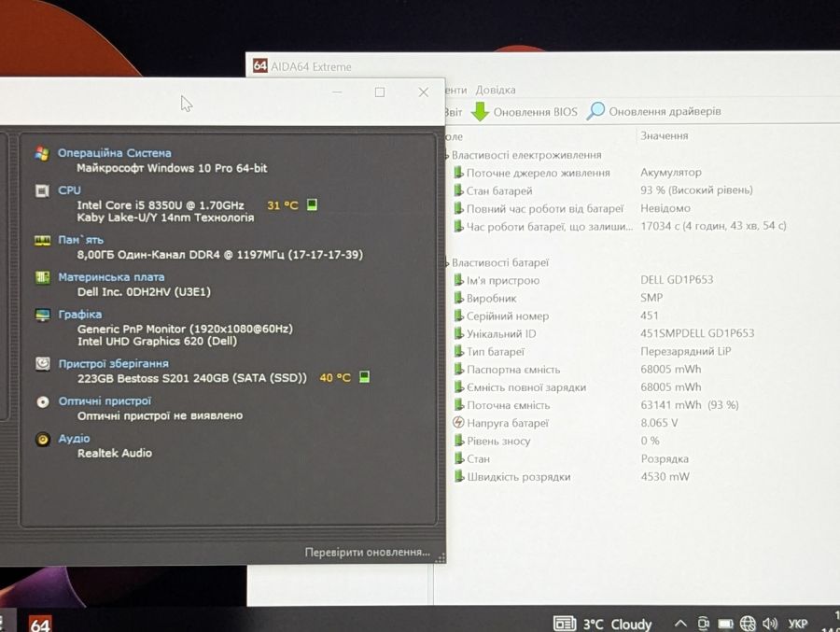Viewport: 840px width, 632px height.
Task: Show hidden tray icons with the chevron
Action: tap(680, 624)
